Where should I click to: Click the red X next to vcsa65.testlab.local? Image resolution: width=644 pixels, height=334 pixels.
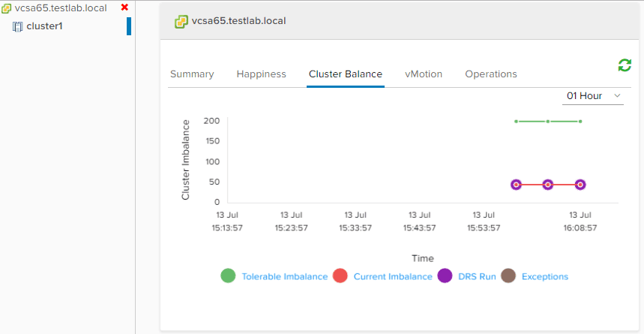pyautogui.click(x=125, y=7)
